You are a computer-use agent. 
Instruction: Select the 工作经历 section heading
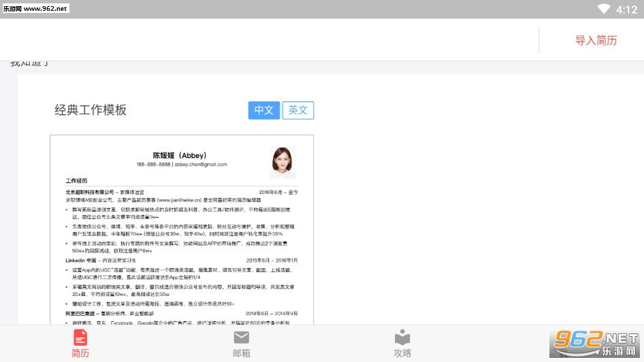click(x=77, y=182)
